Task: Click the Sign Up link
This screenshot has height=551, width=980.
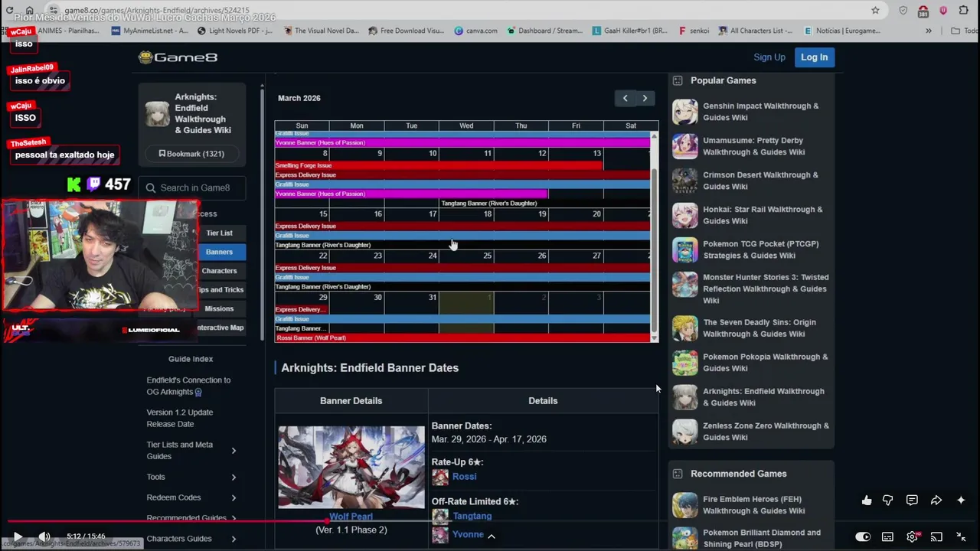Action: [x=769, y=57]
